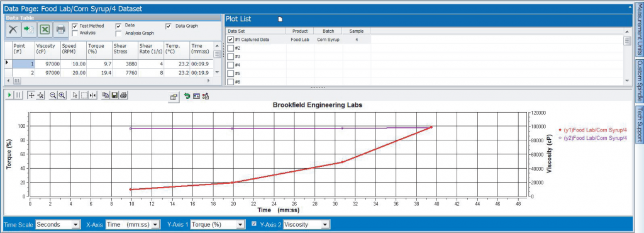Select the multi-direction scroll tool
Viewport: 644px width, 233px height.
[40, 95]
